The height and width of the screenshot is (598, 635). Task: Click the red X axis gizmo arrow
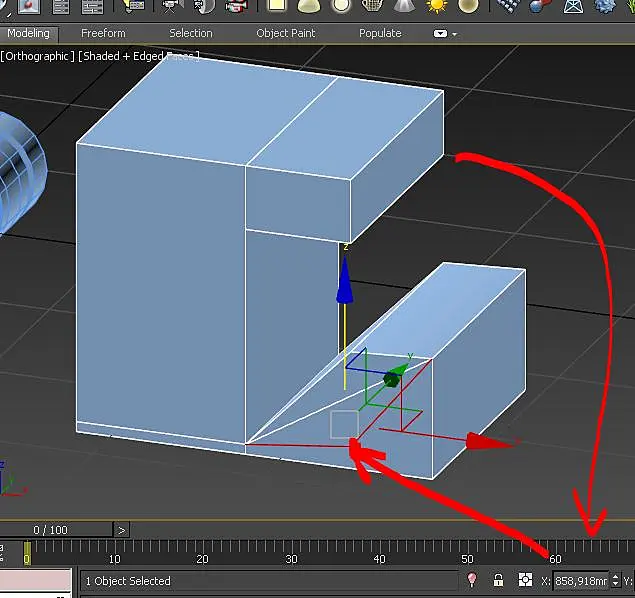[x=489, y=441]
